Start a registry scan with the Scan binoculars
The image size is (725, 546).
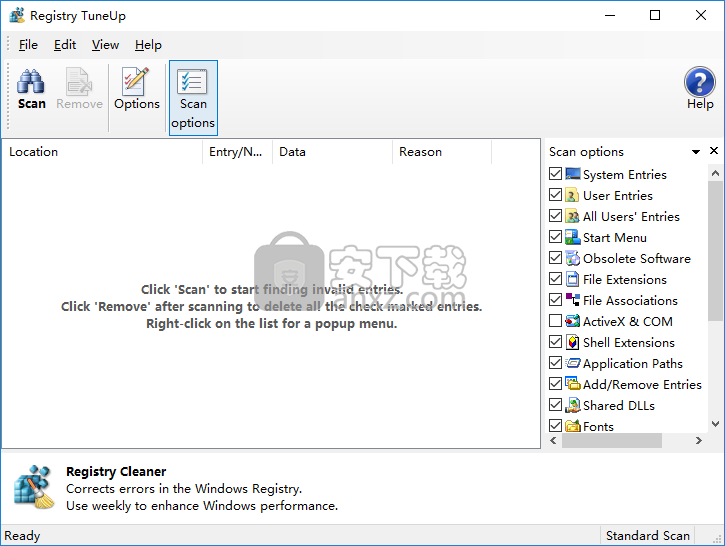[x=31, y=90]
